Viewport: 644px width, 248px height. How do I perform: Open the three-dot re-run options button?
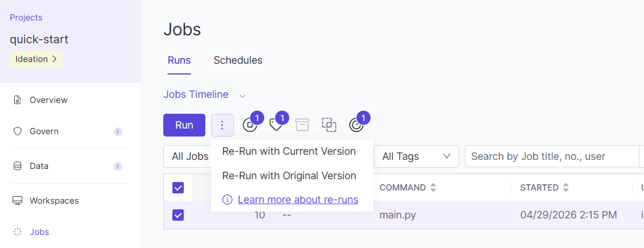[x=222, y=125]
